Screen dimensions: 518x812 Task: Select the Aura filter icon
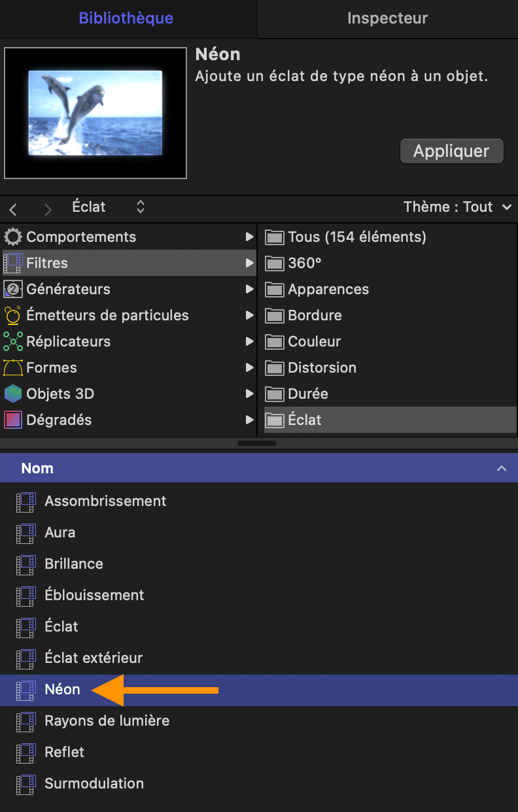coord(26,532)
